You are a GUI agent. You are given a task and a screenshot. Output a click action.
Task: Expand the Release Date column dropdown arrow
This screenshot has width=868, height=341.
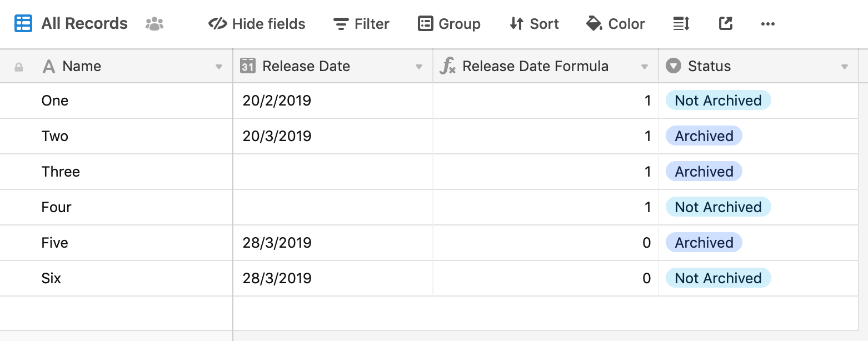419,67
